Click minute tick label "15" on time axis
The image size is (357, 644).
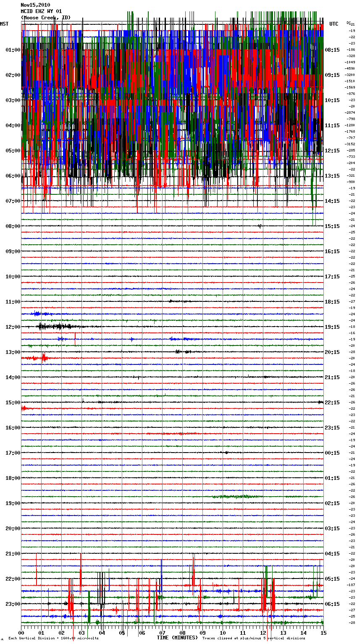coord(323,633)
